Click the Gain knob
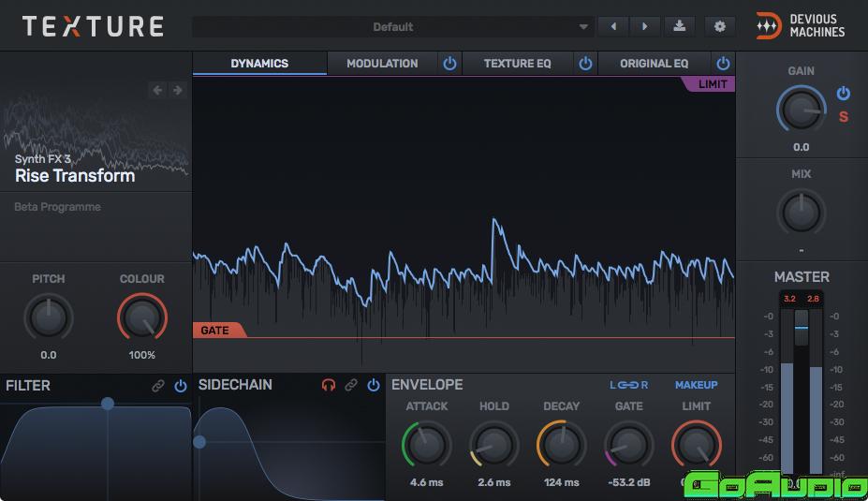 801,109
